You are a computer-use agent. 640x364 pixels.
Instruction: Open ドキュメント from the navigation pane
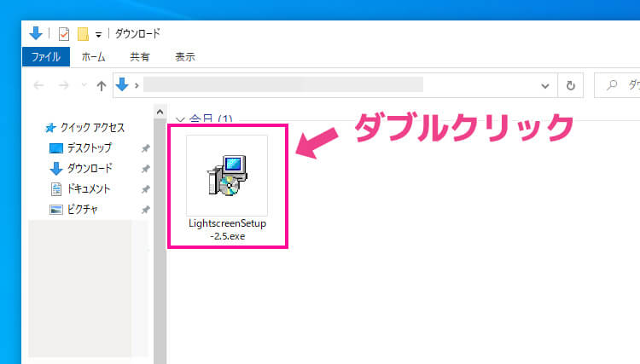(x=88, y=188)
